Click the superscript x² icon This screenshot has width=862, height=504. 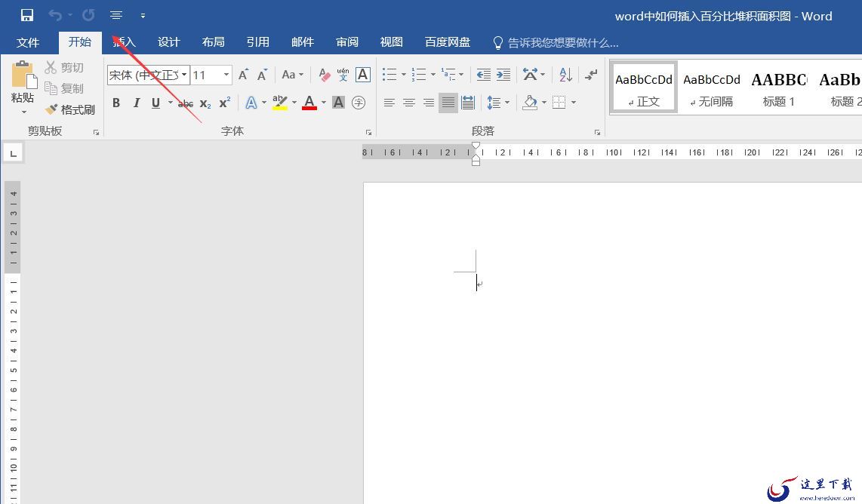coord(225,103)
